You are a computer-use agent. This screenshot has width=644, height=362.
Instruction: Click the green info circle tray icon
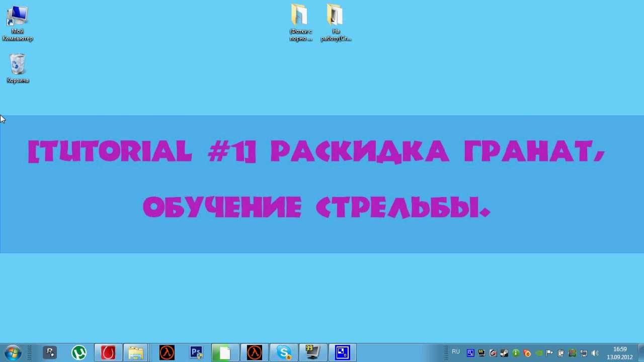coord(516,353)
